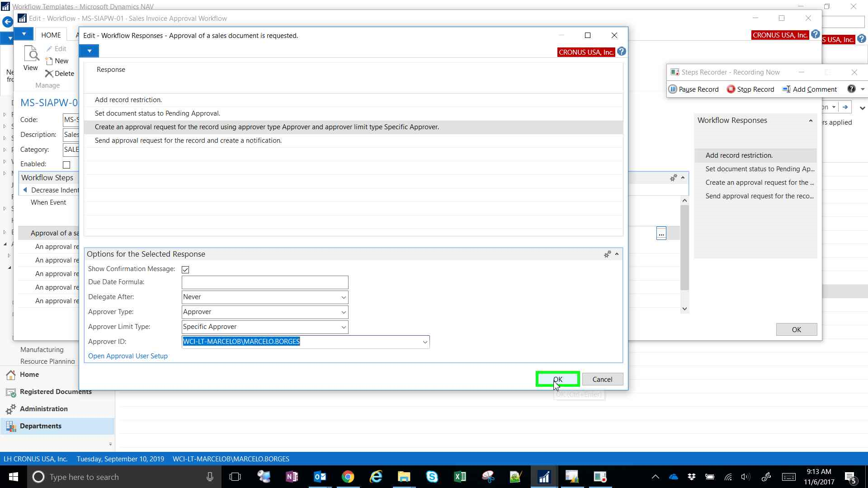This screenshot has height=488, width=868.
Task: Click the Delete icon in Manage group
Action: [49, 74]
